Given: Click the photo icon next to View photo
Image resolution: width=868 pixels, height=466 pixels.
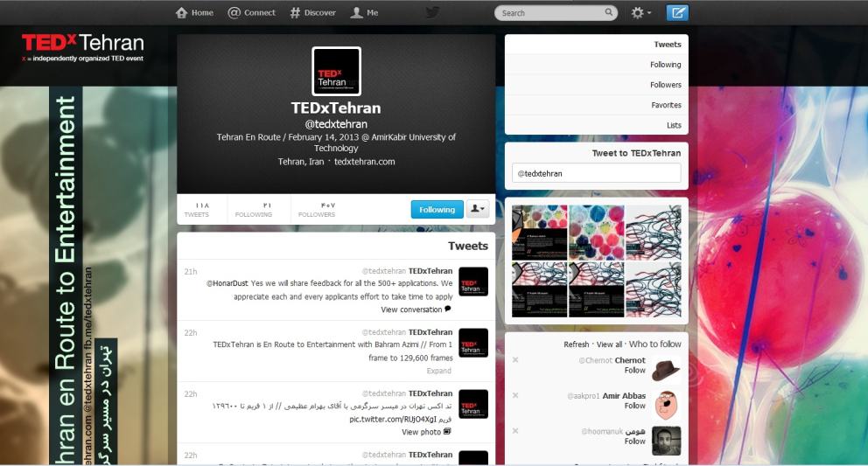Looking at the screenshot, I should point(447,432).
